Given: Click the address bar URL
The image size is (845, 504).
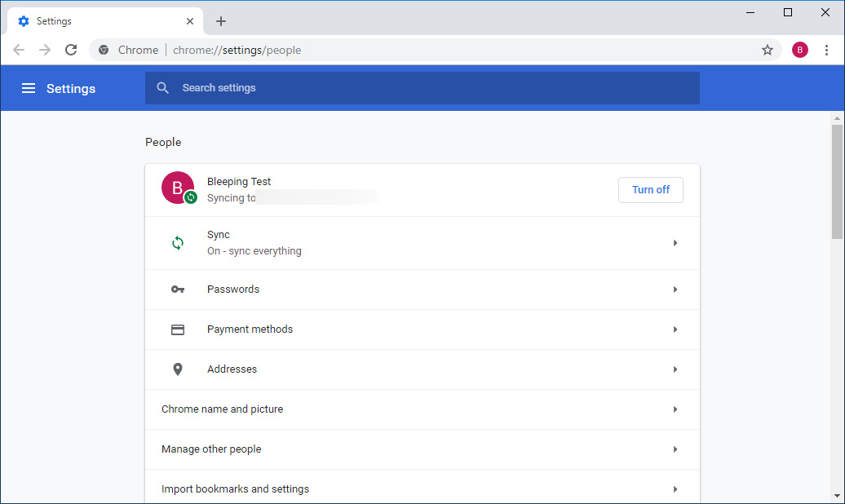Looking at the screenshot, I should point(237,50).
